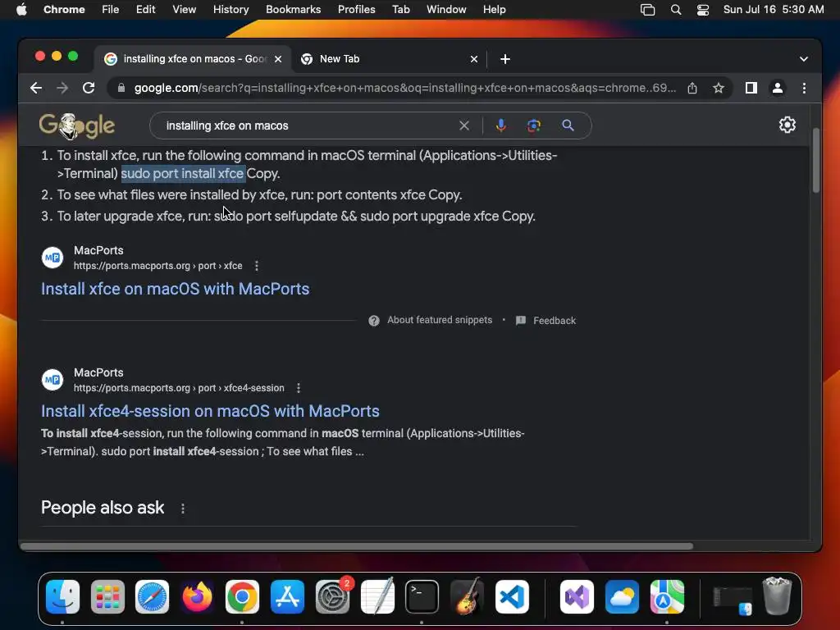Open System Settings from the Dock

(x=332, y=596)
